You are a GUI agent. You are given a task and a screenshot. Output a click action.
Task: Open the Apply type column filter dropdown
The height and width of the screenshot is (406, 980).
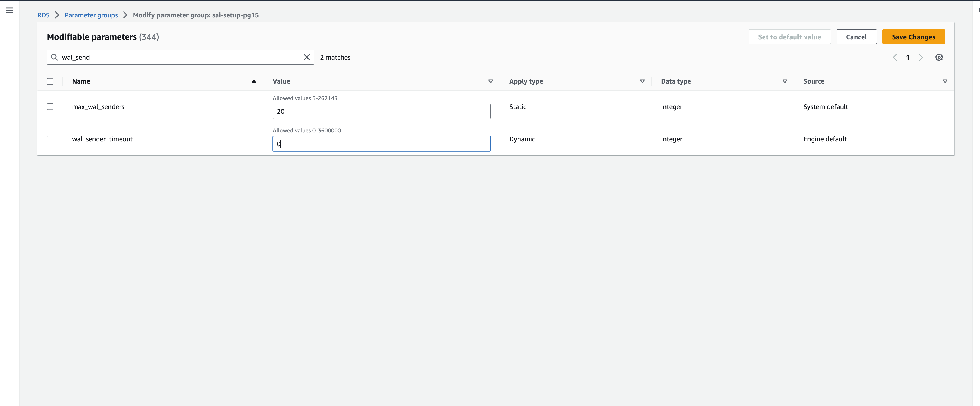click(x=642, y=81)
